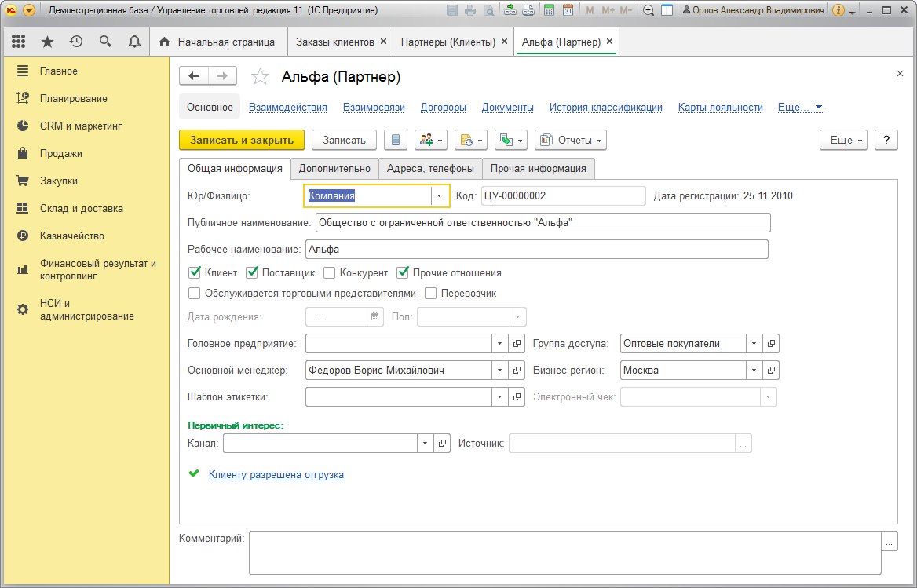The image size is (917, 588).
Task: Click the Комментарий text area
Action: pos(565,553)
